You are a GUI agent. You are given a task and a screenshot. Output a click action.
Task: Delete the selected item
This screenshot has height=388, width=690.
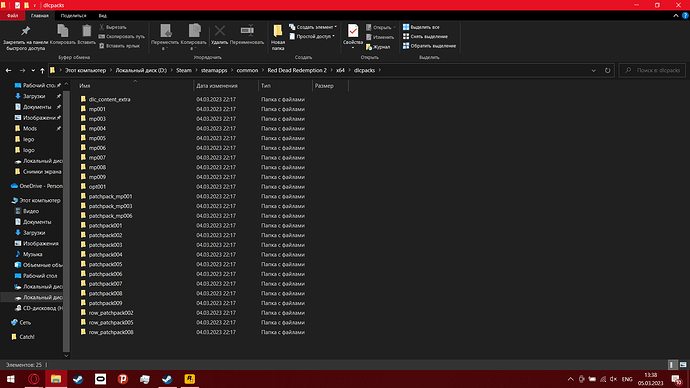coord(220,35)
